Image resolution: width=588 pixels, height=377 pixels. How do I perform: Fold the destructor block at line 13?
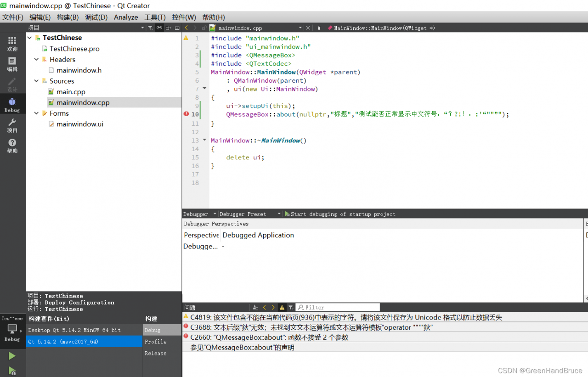(204, 140)
